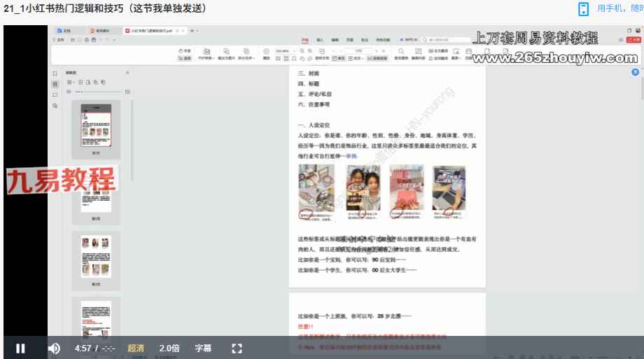Add a new tab with plus button

coord(192,31)
